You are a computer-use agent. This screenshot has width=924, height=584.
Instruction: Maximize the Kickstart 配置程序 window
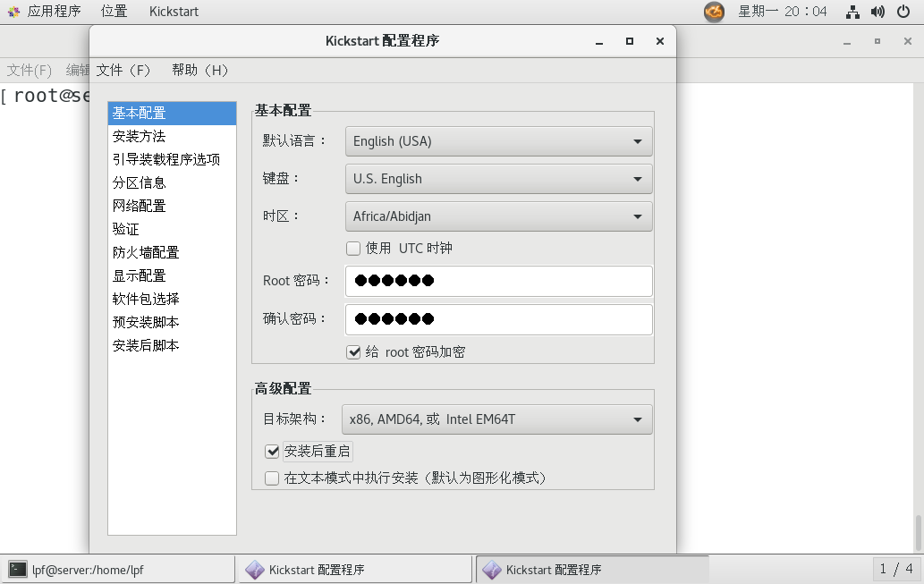point(630,41)
